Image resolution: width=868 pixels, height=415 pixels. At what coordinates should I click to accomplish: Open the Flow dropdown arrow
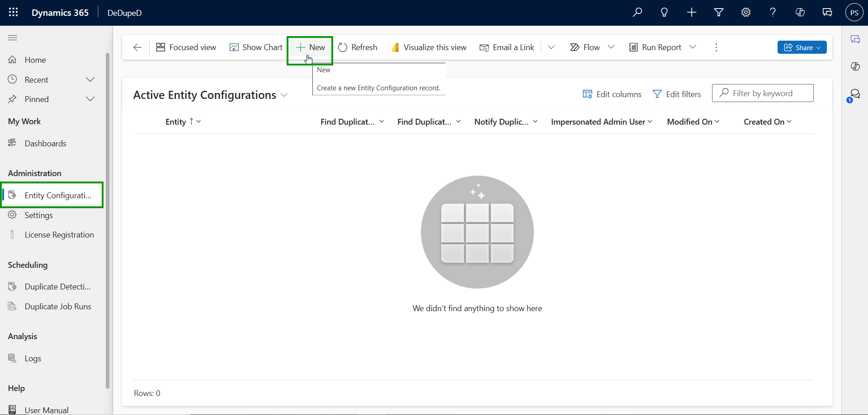611,47
